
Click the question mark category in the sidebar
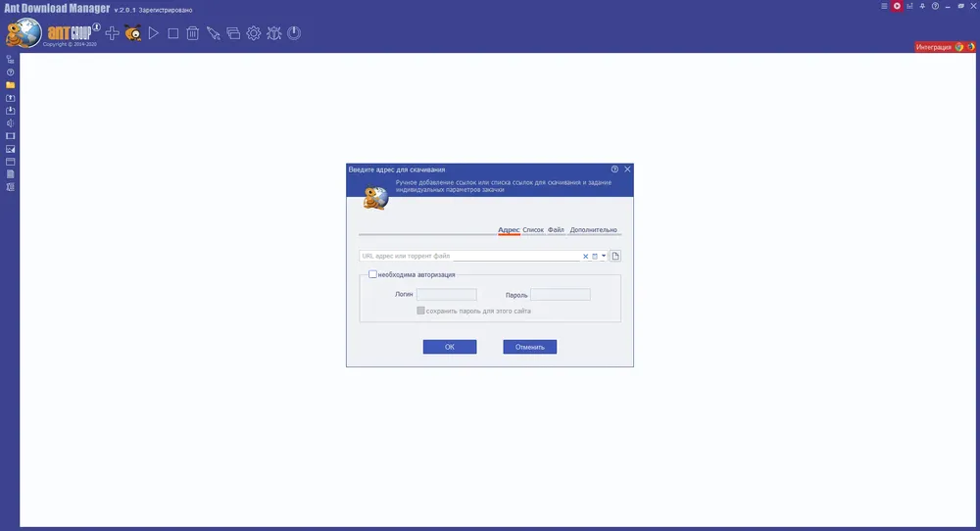(10, 72)
